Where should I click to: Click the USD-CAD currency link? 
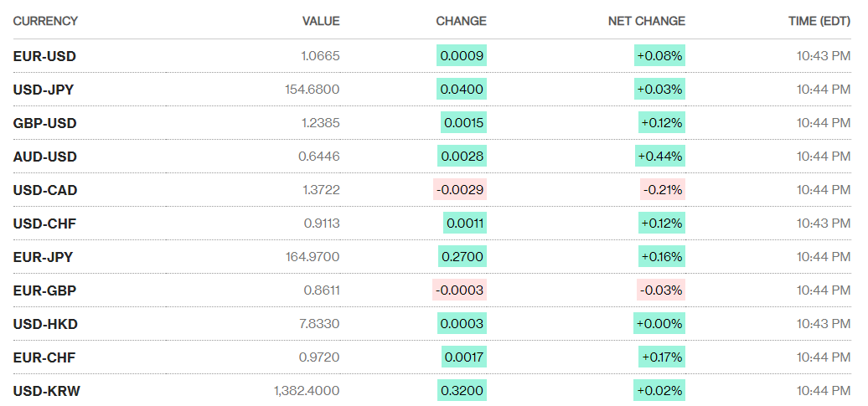[x=45, y=190]
